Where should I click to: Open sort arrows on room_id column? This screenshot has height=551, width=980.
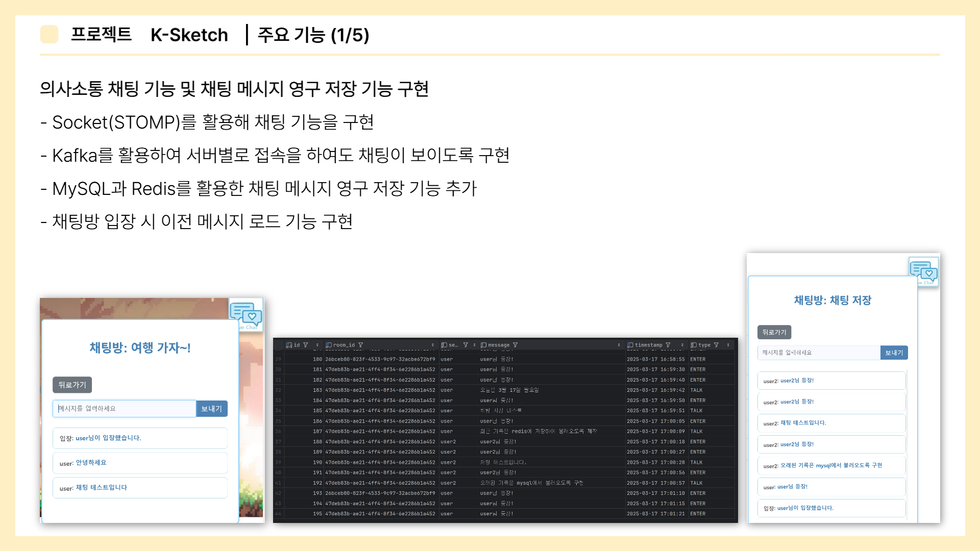click(432, 345)
